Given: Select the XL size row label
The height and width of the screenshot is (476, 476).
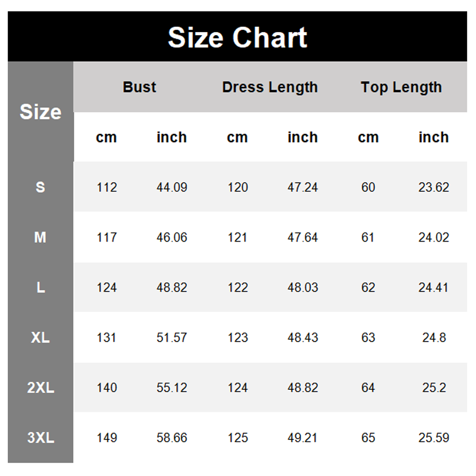Looking at the screenshot, I should [40, 337].
